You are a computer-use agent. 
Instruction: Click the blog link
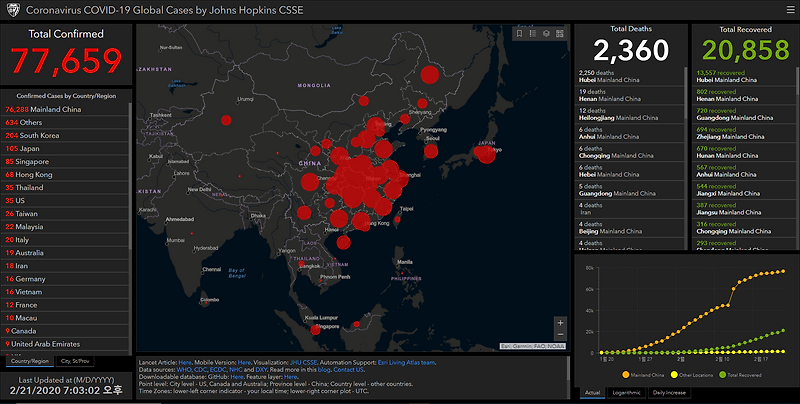click(x=324, y=370)
